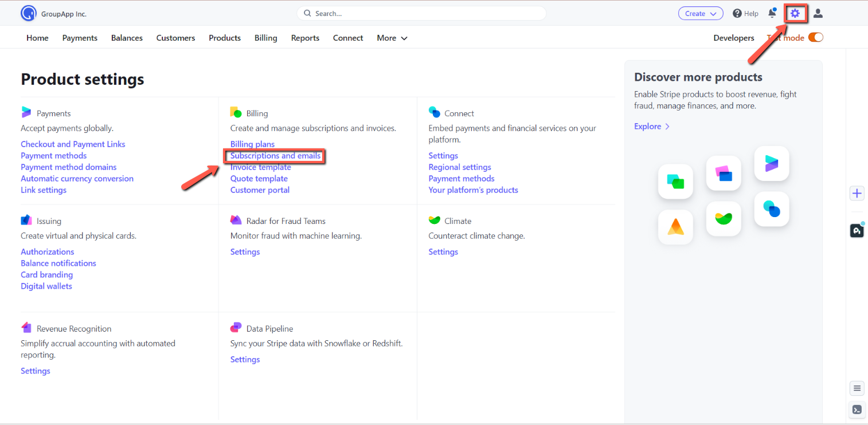Viewport: 868px width, 425px height.
Task: Open the settings gear icon
Action: pyautogui.click(x=795, y=14)
